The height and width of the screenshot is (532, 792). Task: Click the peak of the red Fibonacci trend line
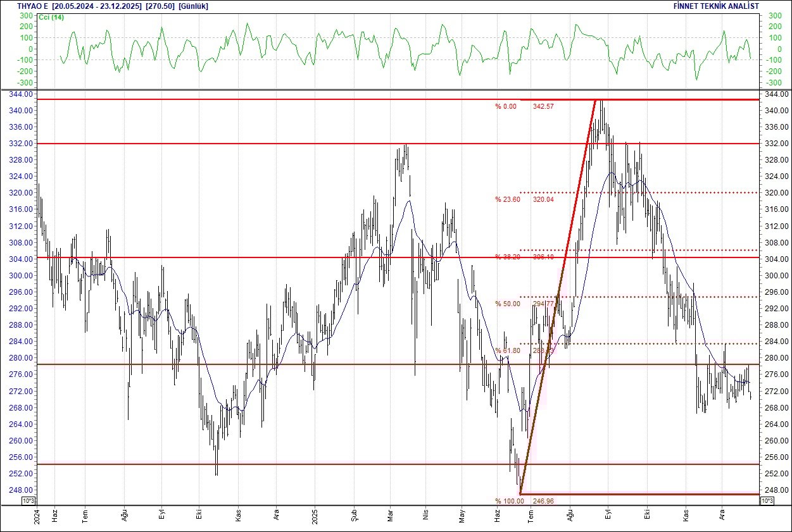coord(596,100)
